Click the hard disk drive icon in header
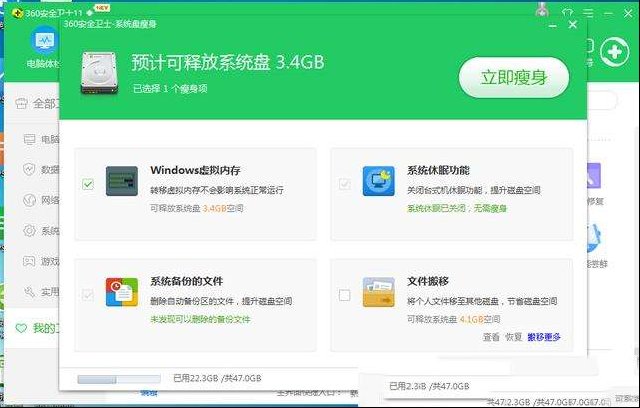 (x=99, y=73)
